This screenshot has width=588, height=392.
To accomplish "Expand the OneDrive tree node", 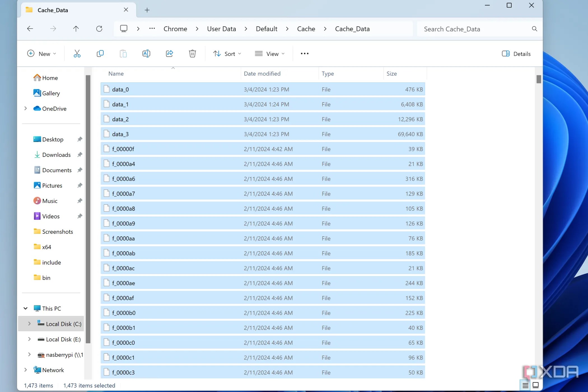I will [x=25, y=108].
